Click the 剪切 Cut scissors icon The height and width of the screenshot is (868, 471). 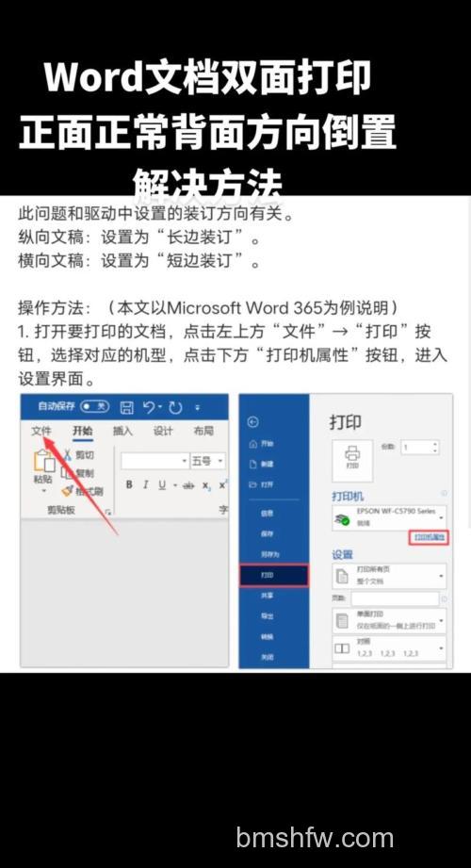(x=67, y=455)
